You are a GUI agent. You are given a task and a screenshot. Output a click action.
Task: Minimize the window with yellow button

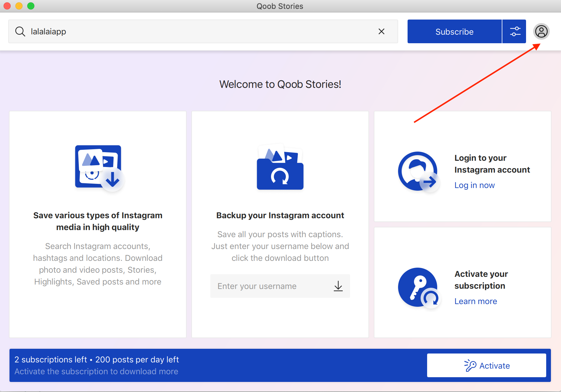click(19, 6)
